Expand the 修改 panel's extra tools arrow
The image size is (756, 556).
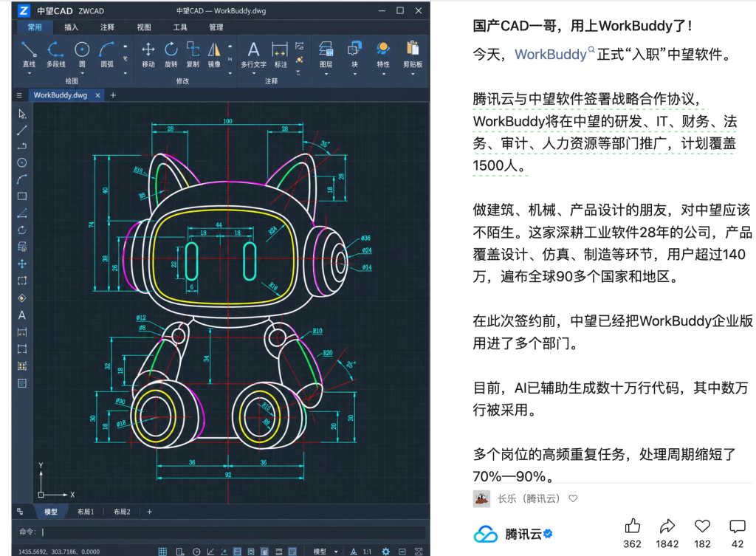click(230, 73)
